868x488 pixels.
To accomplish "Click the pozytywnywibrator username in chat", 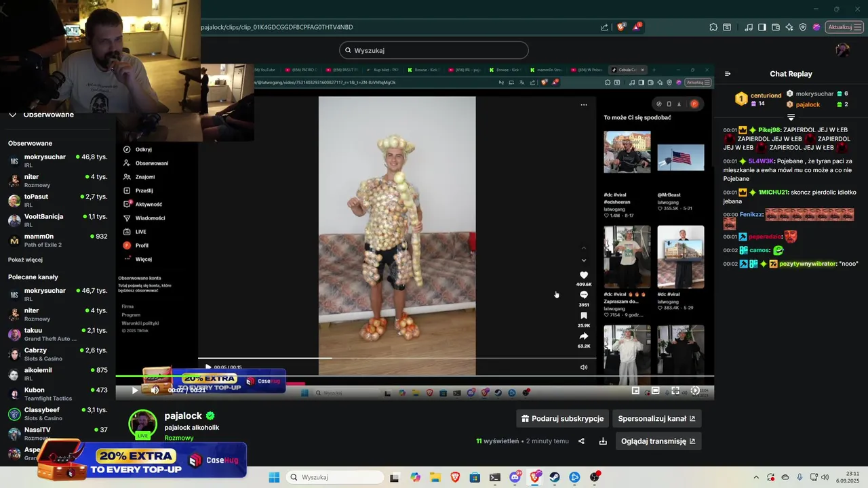I will [808, 264].
